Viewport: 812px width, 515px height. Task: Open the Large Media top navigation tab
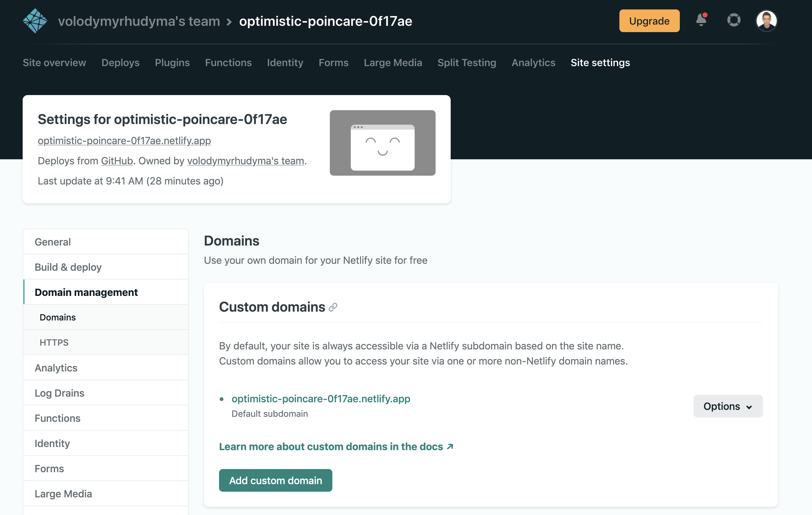click(x=393, y=63)
